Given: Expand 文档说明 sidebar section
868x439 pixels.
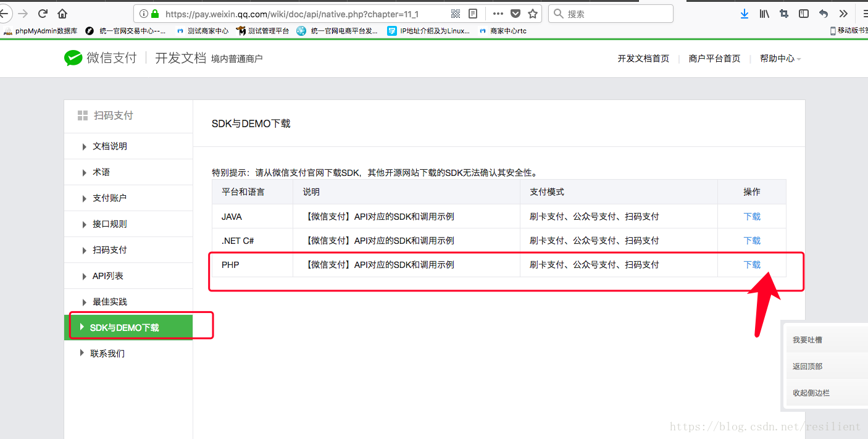Looking at the screenshot, I should pyautogui.click(x=128, y=146).
